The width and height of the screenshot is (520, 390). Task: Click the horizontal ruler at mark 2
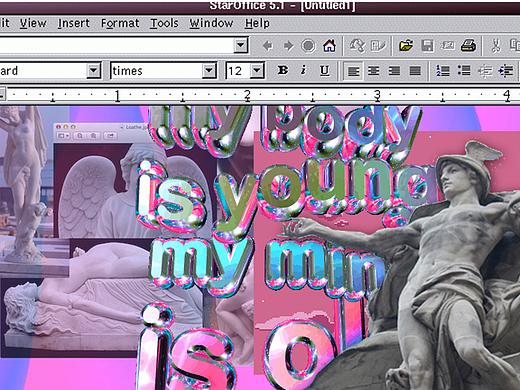[x=247, y=95]
